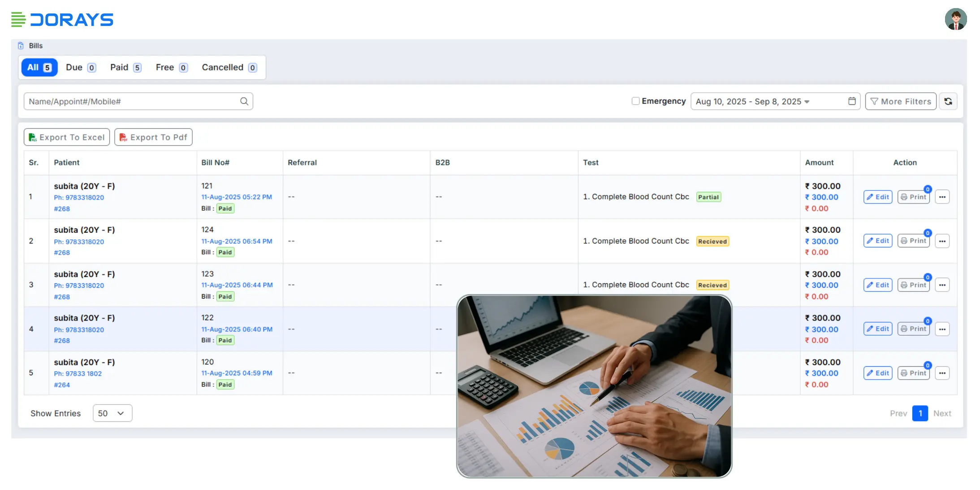Viewport: 980px width, 490px height.
Task: Expand the Show Entries 50 dropdown
Action: 112,413
